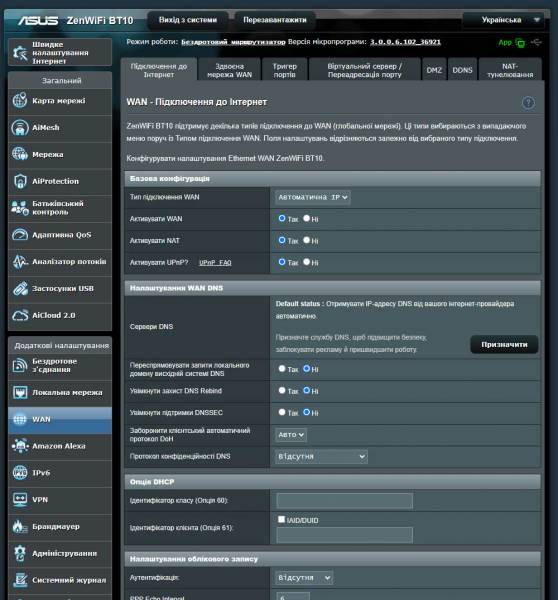Click the Мережа globe icon
Screen dimensions: 558x600
[20, 154]
